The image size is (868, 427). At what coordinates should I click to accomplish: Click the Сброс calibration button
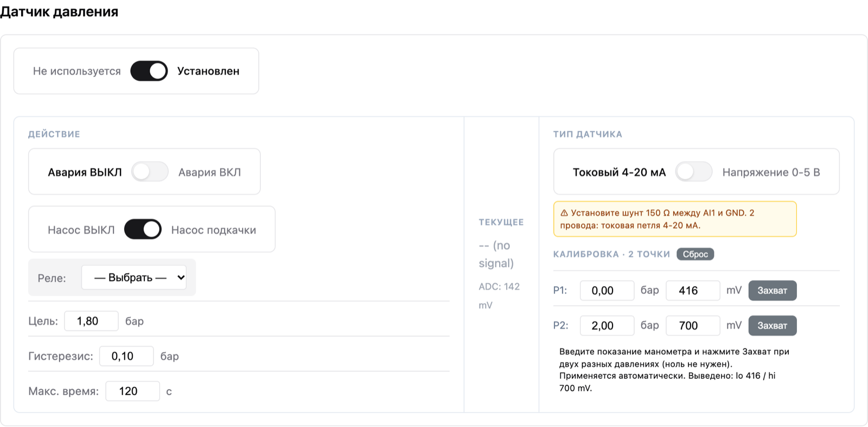[x=695, y=254]
